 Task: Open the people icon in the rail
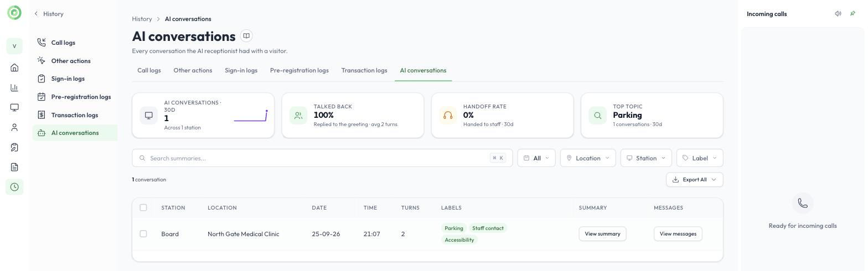[14, 127]
